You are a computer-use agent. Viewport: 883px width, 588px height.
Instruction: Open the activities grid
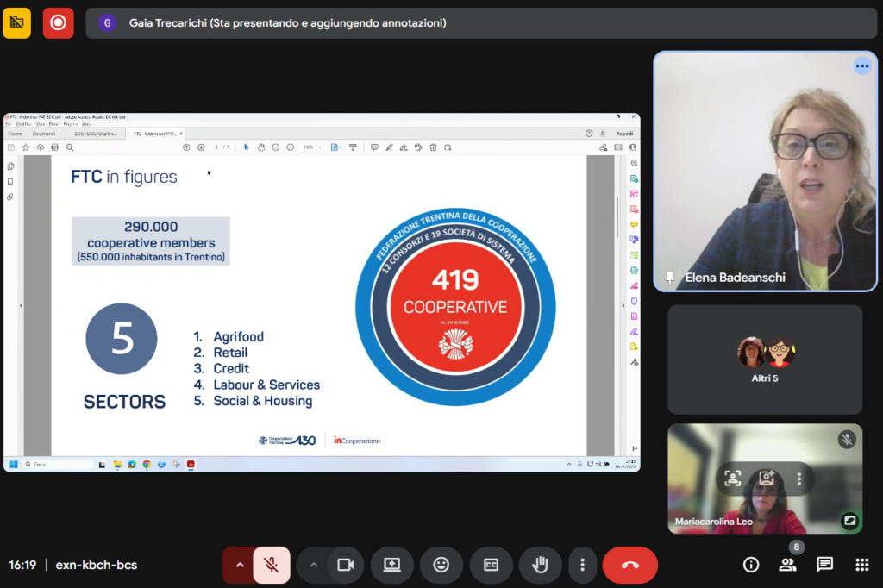pyautogui.click(x=861, y=565)
